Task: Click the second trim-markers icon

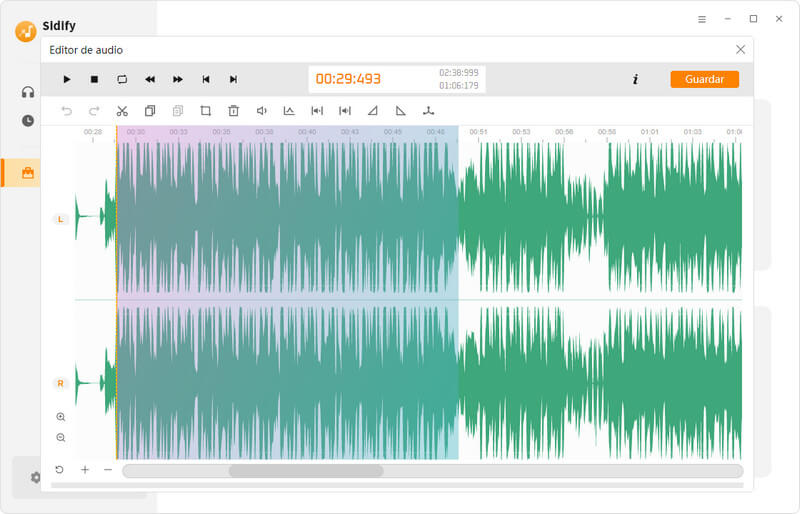Action: tap(345, 111)
